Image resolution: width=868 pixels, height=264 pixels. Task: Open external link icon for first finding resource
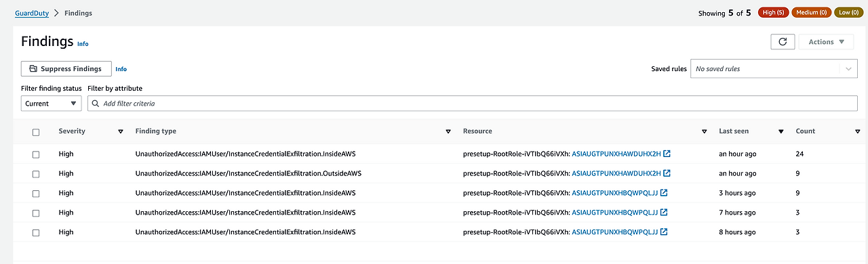667,154
